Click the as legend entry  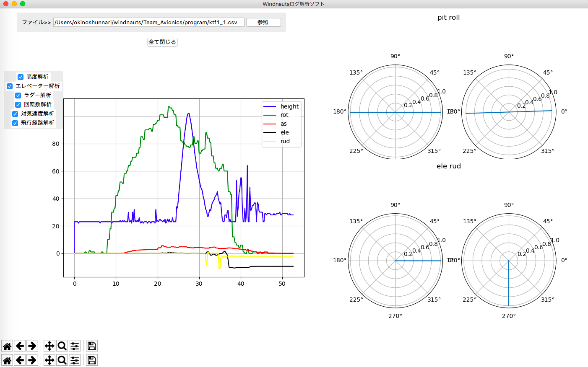coord(275,124)
